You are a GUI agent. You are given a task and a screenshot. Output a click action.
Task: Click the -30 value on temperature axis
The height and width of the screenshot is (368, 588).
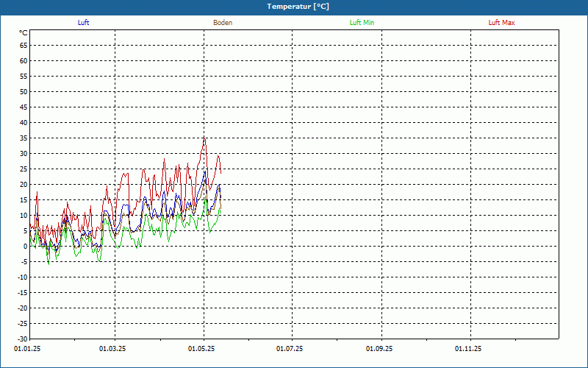point(23,339)
